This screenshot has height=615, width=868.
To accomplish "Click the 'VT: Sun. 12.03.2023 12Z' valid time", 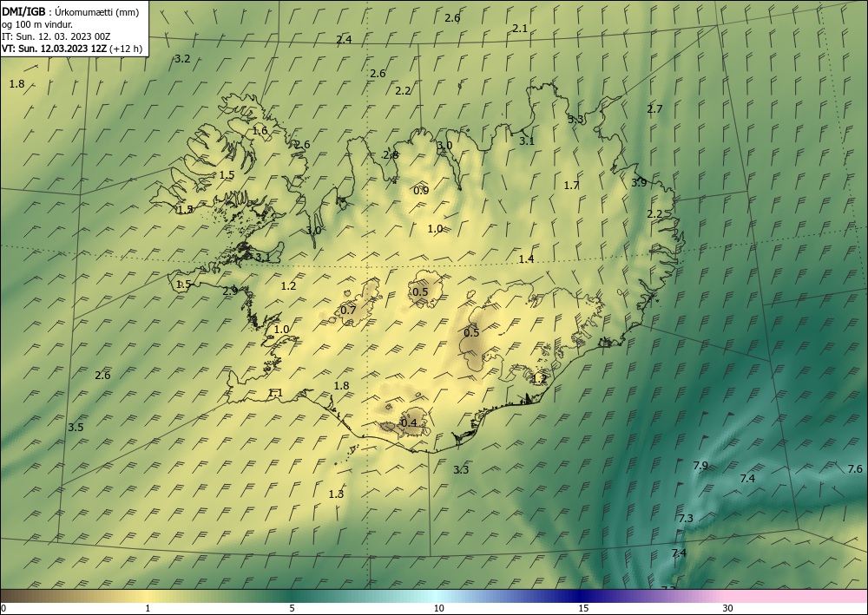I will point(55,49).
